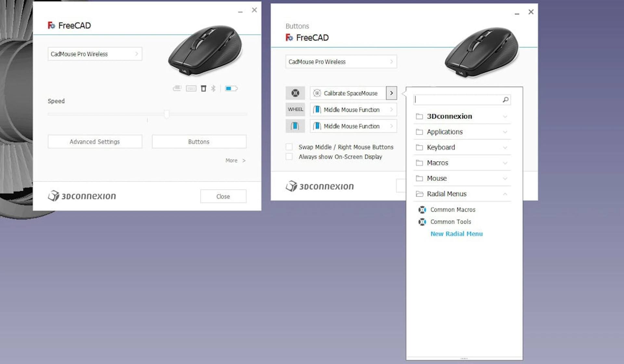Select Common Macros radial menu
Viewport: 624px width, 364px height.
coord(453,210)
